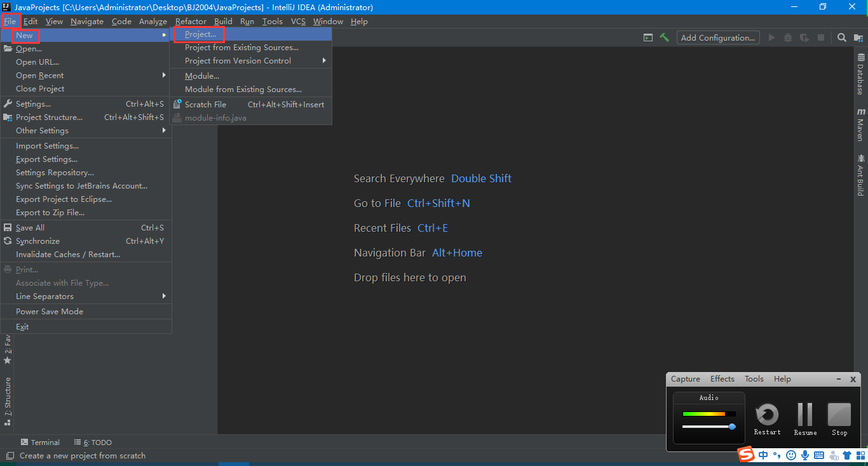868x466 pixels.
Task: Click the Sogou user account icon
Action: click(833, 455)
